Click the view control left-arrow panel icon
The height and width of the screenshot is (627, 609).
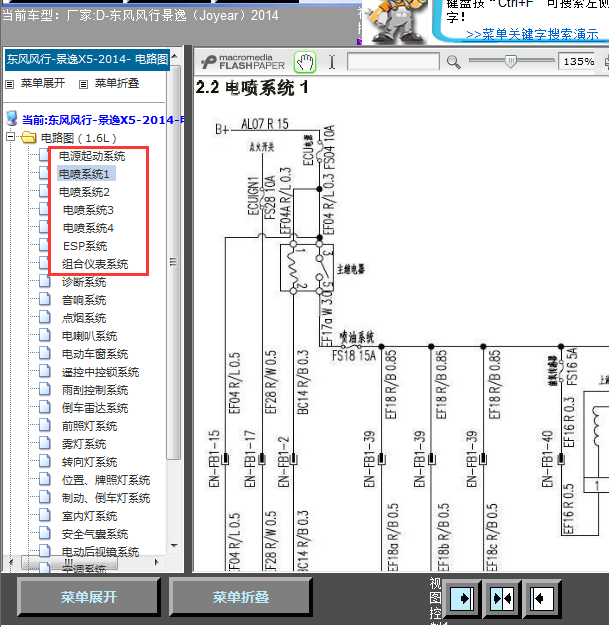point(541,598)
